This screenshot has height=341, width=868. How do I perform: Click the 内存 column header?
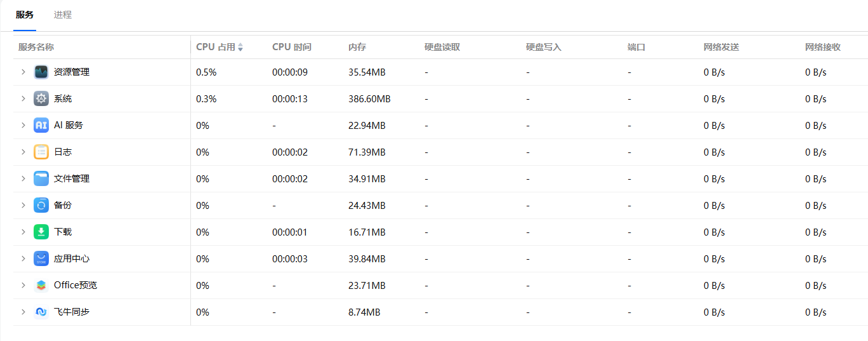pos(357,47)
